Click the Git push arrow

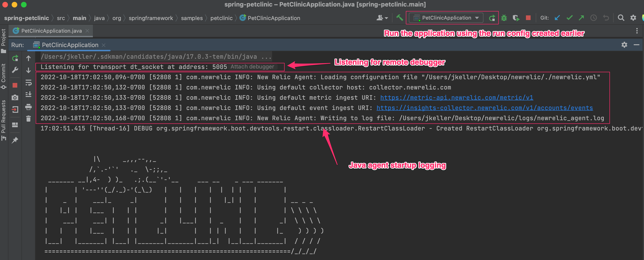click(581, 18)
